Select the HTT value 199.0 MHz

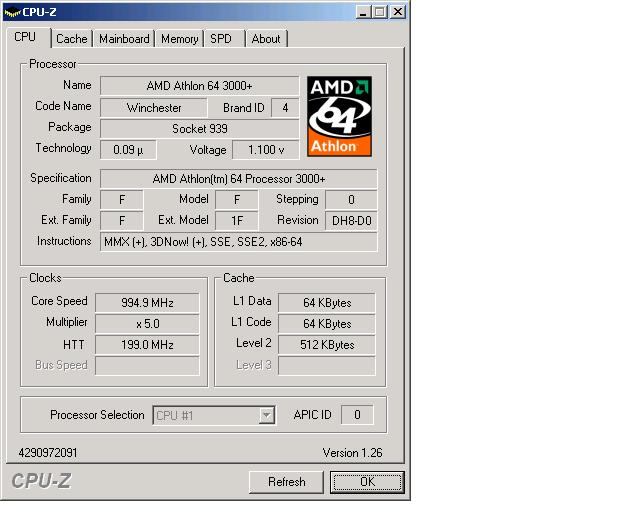(x=147, y=345)
